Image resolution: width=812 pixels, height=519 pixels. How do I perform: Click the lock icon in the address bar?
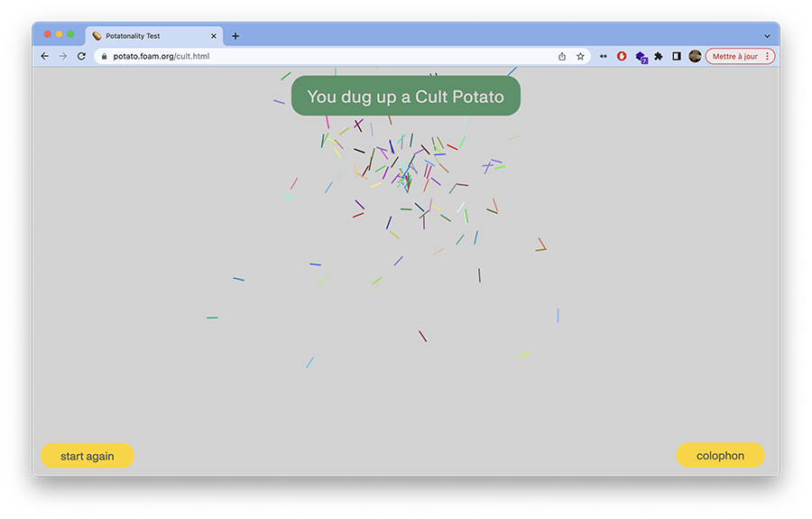click(104, 56)
